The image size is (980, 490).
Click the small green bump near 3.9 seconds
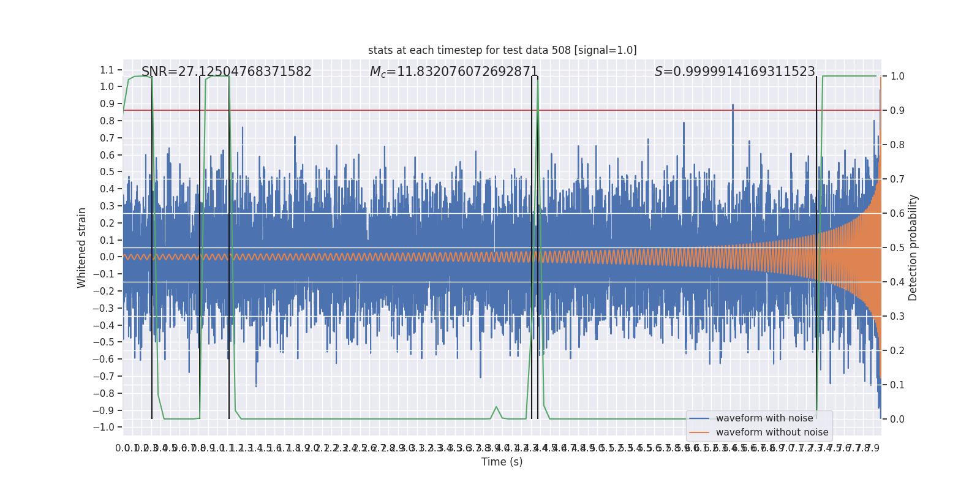(496, 407)
